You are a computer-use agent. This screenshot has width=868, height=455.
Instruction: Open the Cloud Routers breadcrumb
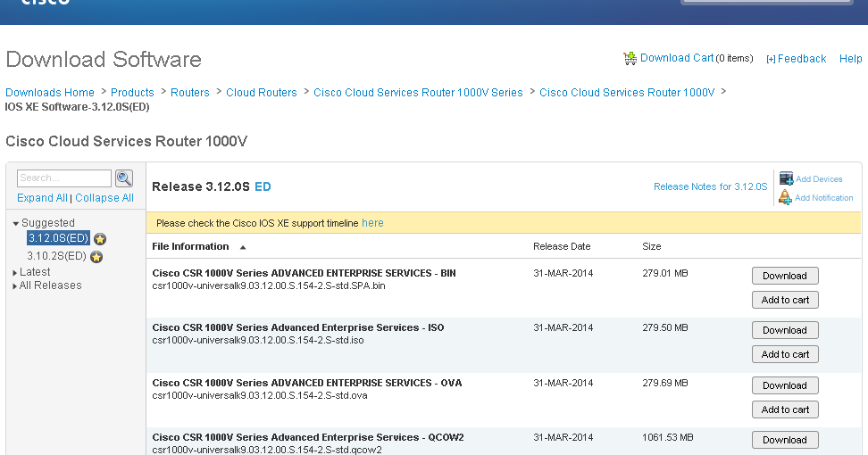click(262, 93)
